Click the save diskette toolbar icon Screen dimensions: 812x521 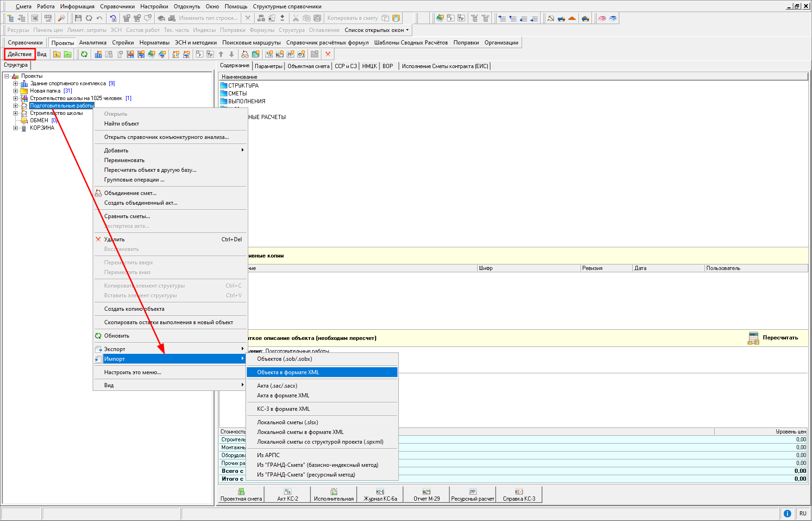point(78,18)
